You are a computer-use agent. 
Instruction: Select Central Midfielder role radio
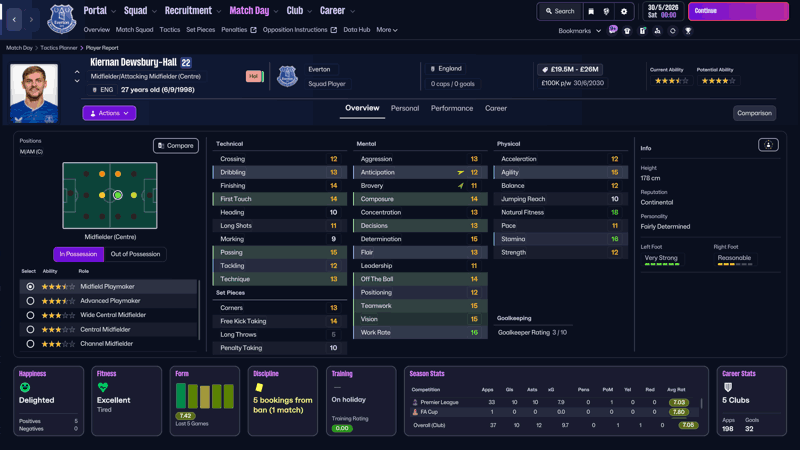(x=30, y=330)
